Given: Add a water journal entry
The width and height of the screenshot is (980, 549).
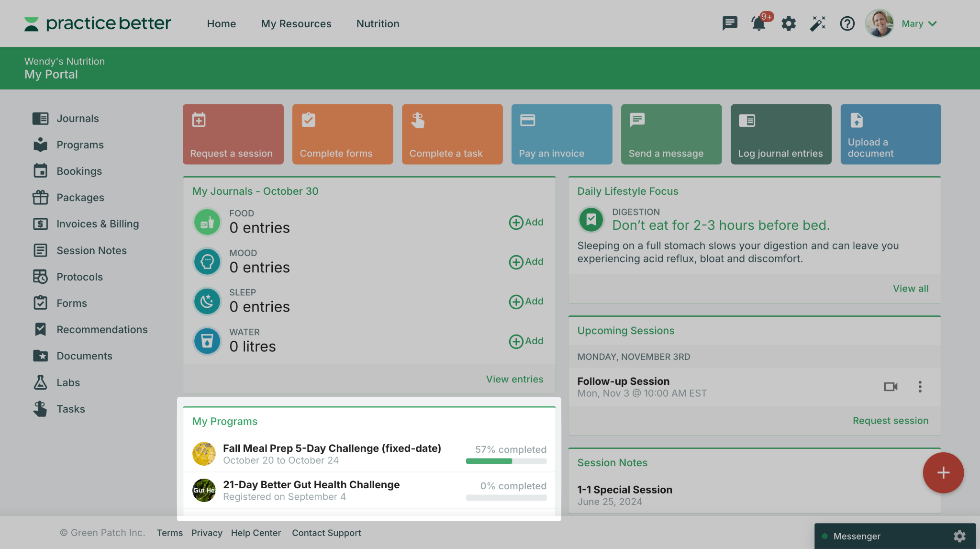Looking at the screenshot, I should pos(526,341).
